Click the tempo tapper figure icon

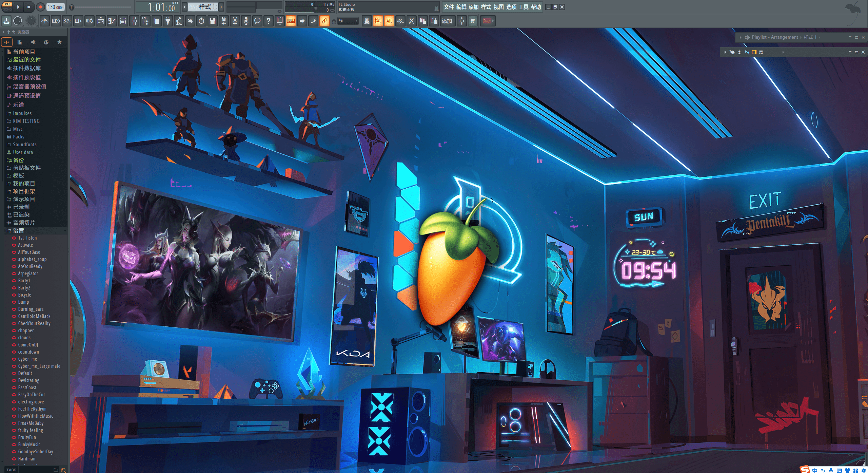click(x=179, y=21)
